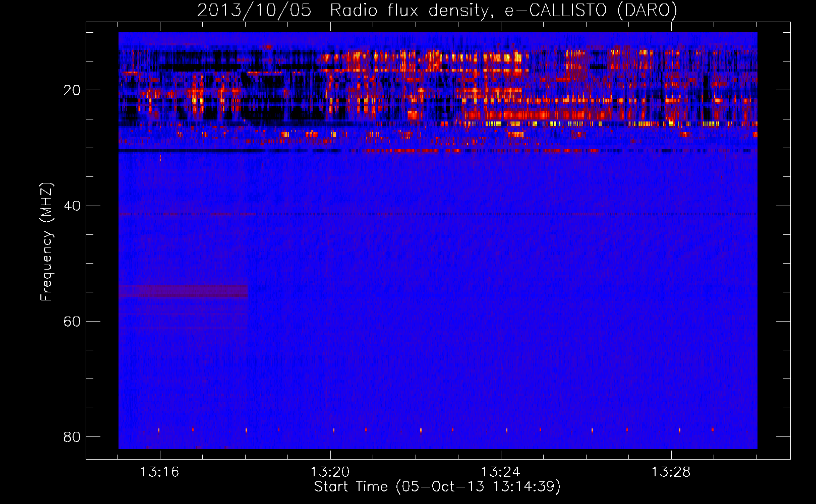
Task: Click the '13:28' time tick label
Action: click(x=671, y=472)
